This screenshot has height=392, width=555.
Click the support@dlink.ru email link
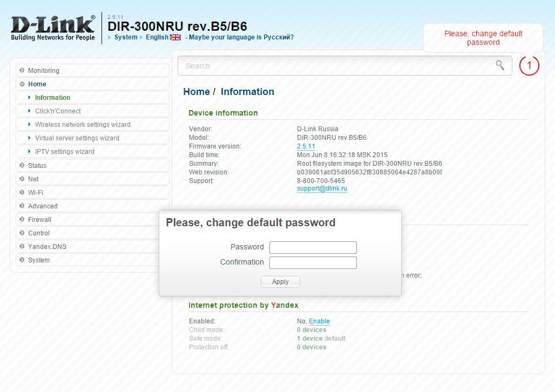322,188
